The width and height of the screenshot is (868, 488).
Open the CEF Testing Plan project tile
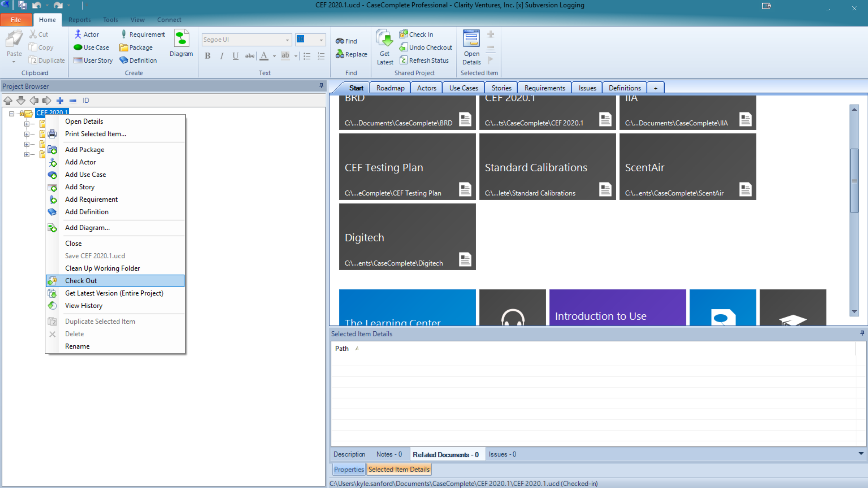click(407, 167)
